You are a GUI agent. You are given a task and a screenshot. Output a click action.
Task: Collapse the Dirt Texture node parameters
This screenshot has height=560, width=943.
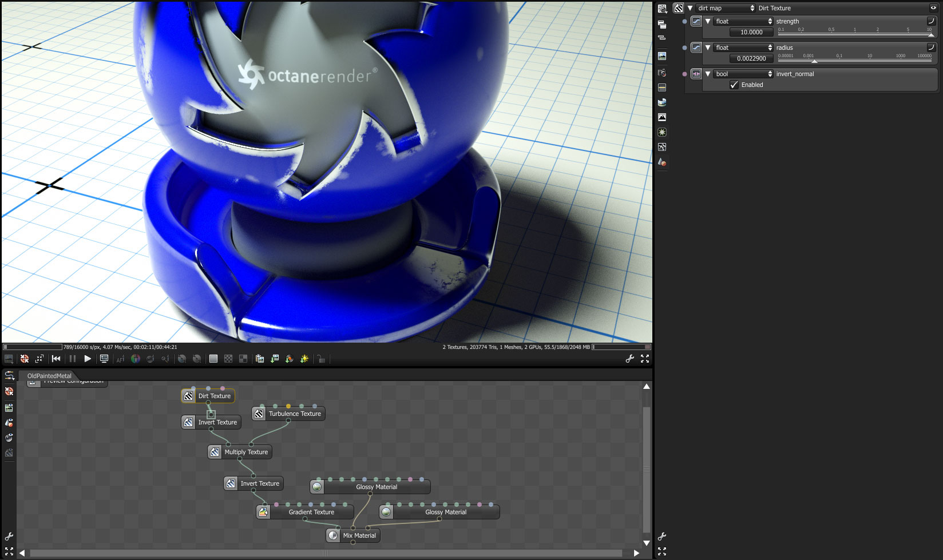click(691, 8)
